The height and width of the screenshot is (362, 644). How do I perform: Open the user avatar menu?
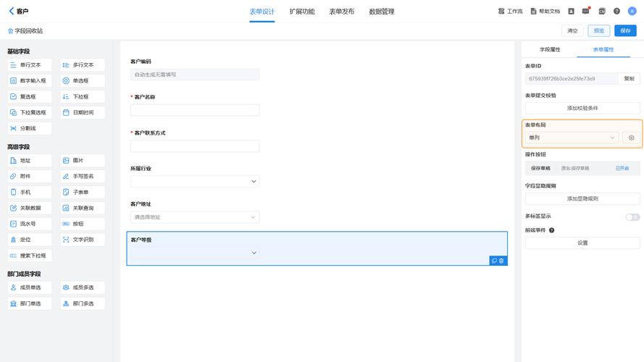[x=632, y=12]
